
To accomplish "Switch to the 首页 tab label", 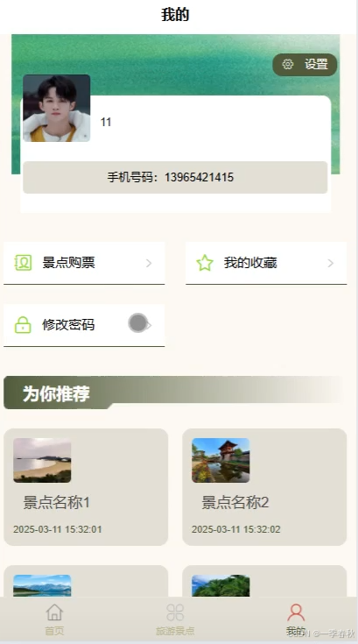I will tap(54, 631).
